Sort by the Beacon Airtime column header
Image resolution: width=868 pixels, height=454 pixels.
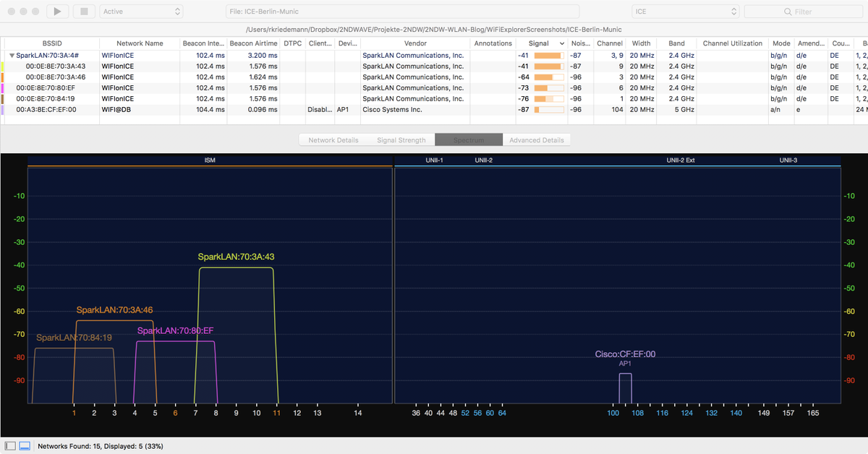(x=253, y=43)
